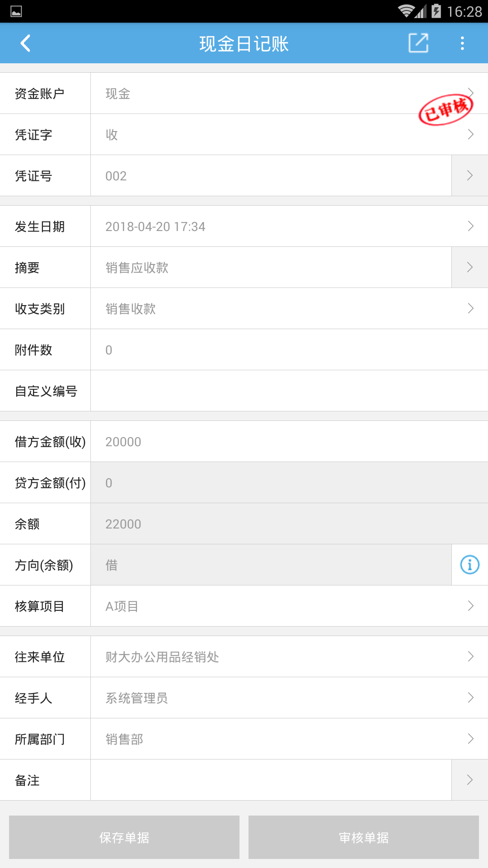This screenshot has width=488, height=868.
Task: Tap the share/export icon in header
Action: pos(418,43)
